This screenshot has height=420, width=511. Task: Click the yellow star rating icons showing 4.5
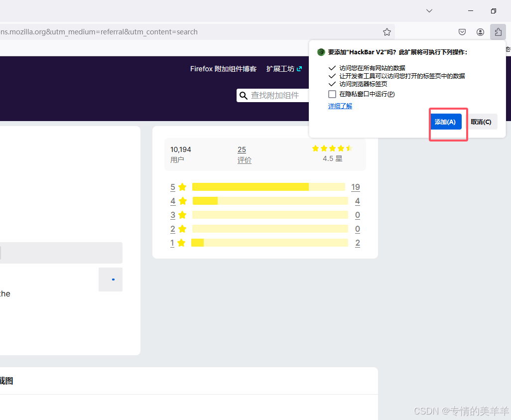click(332, 148)
